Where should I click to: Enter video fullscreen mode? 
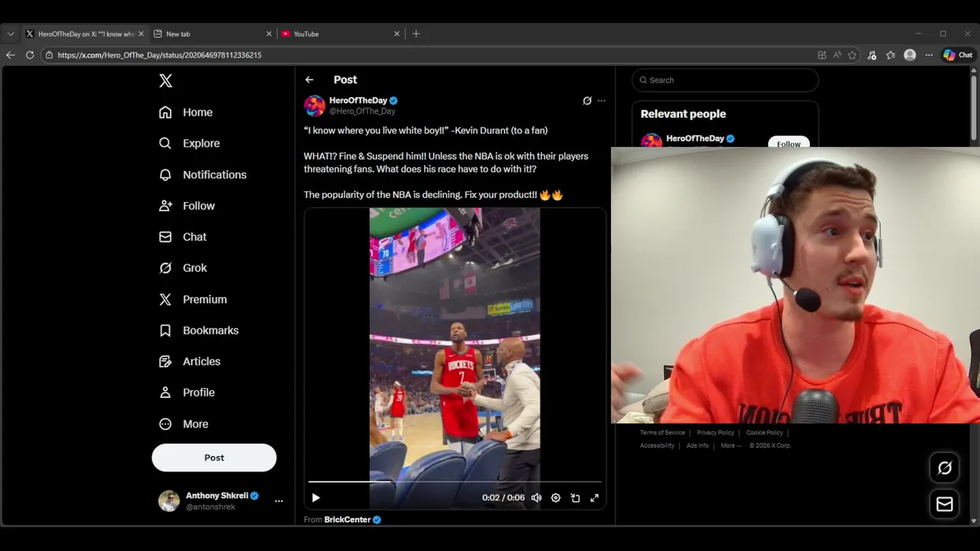594,497
